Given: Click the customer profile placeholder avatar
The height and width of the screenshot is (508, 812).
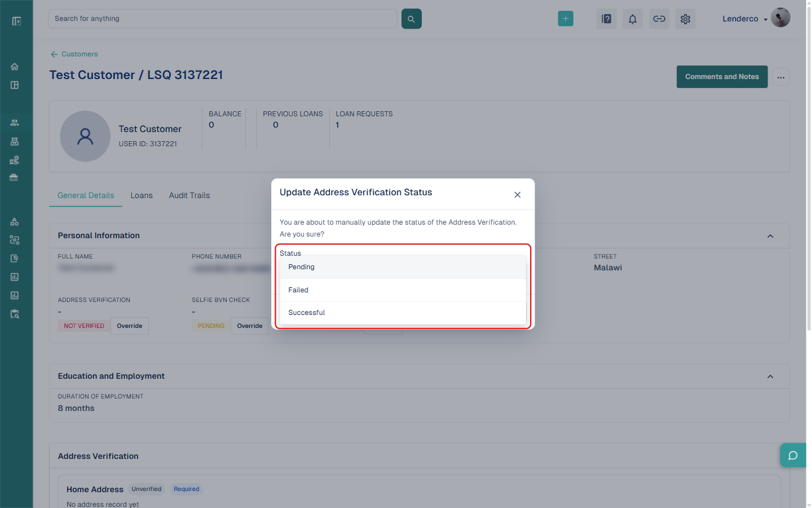Looking at the screenshot, I should (85, 136).
